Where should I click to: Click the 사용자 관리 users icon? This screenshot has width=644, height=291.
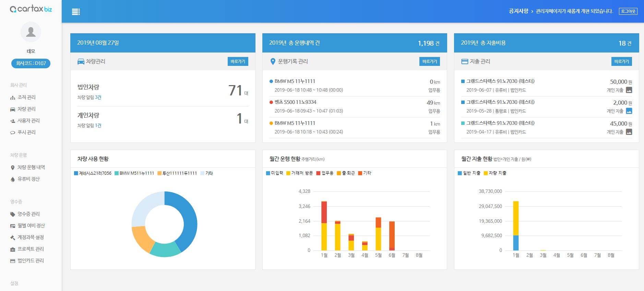click(x=13, y=121)
